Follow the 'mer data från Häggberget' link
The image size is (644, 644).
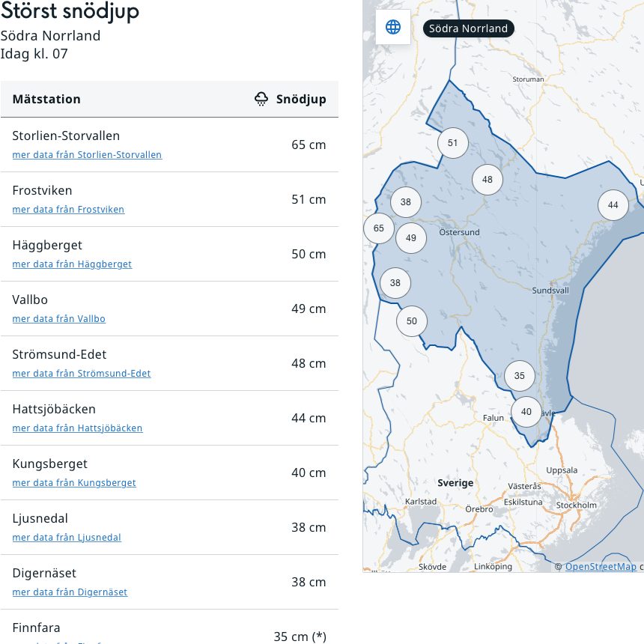pos(72,264)
